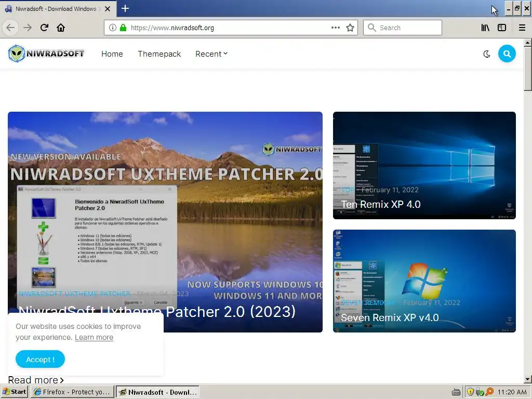The image size is (532, 399).
Task: Select the Niwradsoft taskbar window button
Action: pos(157,392)
